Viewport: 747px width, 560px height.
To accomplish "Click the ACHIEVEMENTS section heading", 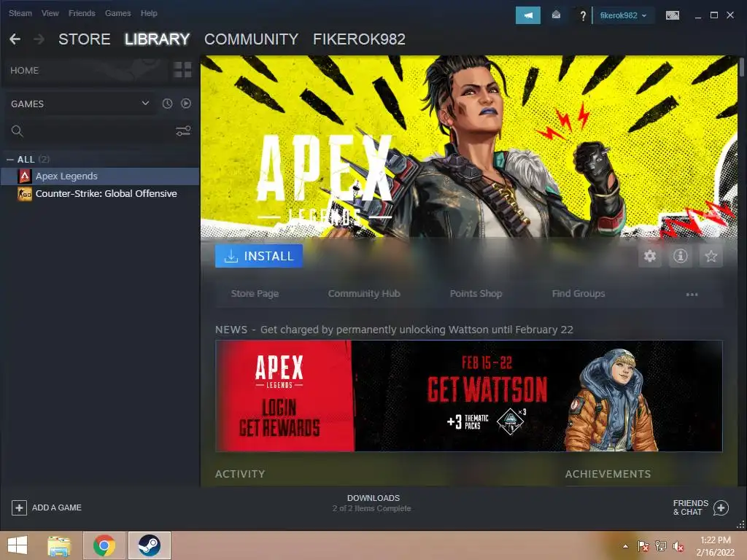I will tap(608, 474).
